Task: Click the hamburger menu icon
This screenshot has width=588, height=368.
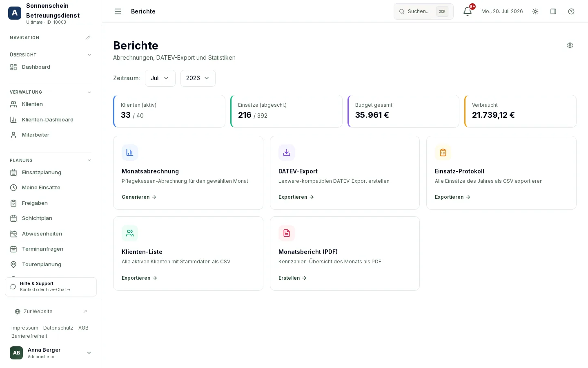Action: click(118, 11)
